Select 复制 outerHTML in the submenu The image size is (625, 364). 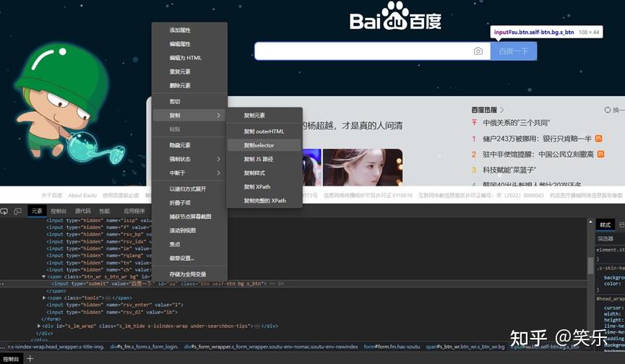(264, 131)
